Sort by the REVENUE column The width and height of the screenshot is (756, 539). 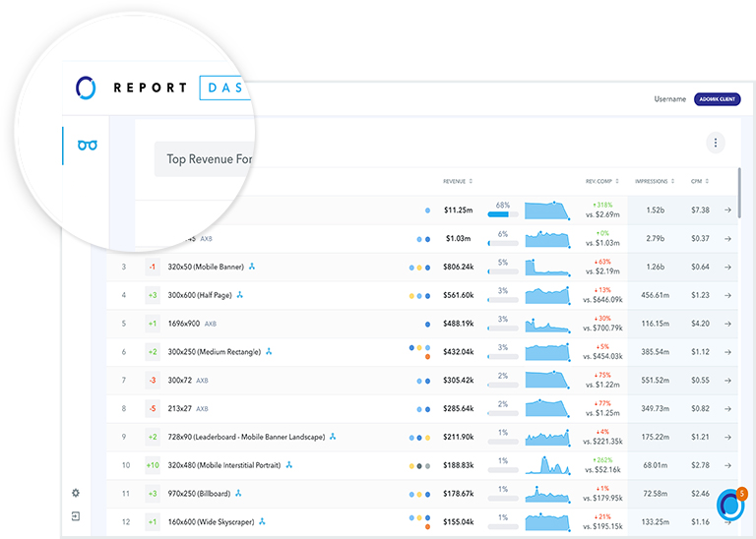pyautogui.click(x=458, y=181)
